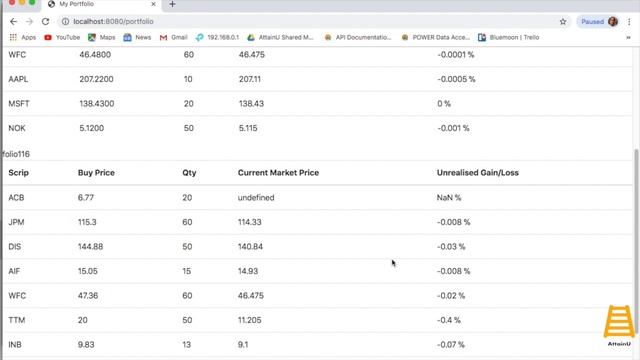Click the Current Market Price header
The height and width of the screenshot is (360, 640).
coord(278,173)
